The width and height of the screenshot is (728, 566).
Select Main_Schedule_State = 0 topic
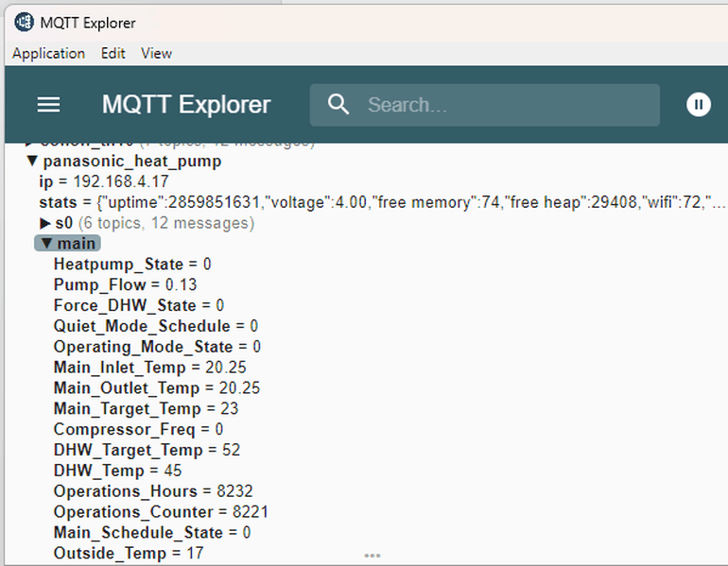point(152,533)
